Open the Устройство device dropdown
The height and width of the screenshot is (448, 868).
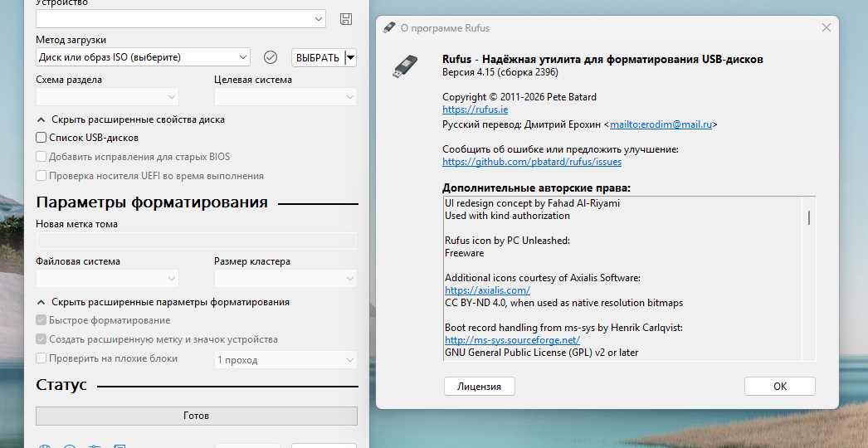click(180, 19)
